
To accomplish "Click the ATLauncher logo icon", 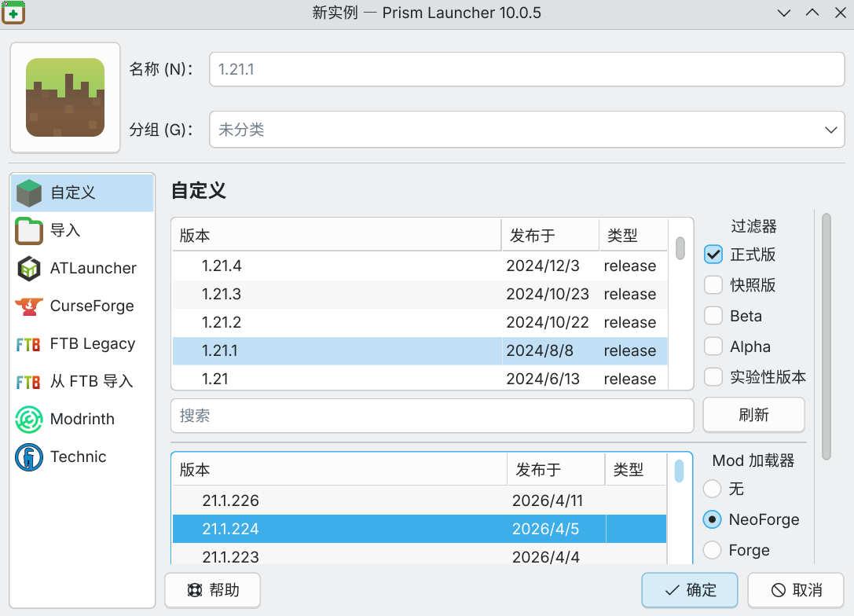I will (x=29, y=268).
